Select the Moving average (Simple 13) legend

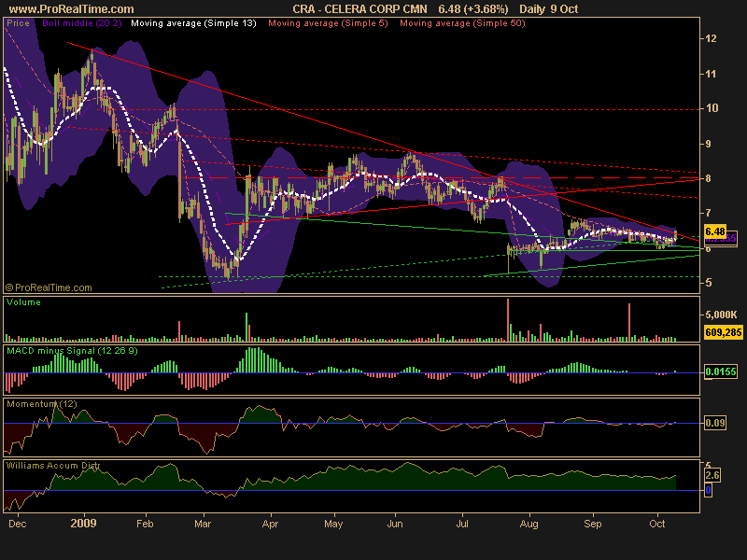[193, 23]
